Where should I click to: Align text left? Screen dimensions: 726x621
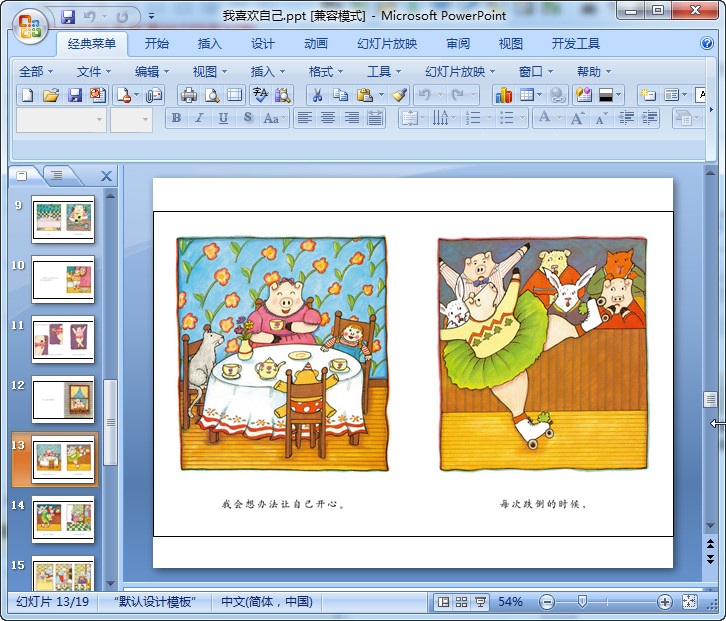(304, 119)
